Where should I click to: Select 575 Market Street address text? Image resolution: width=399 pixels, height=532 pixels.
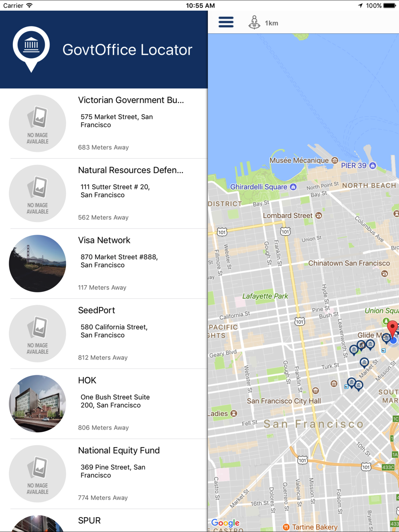117,121
